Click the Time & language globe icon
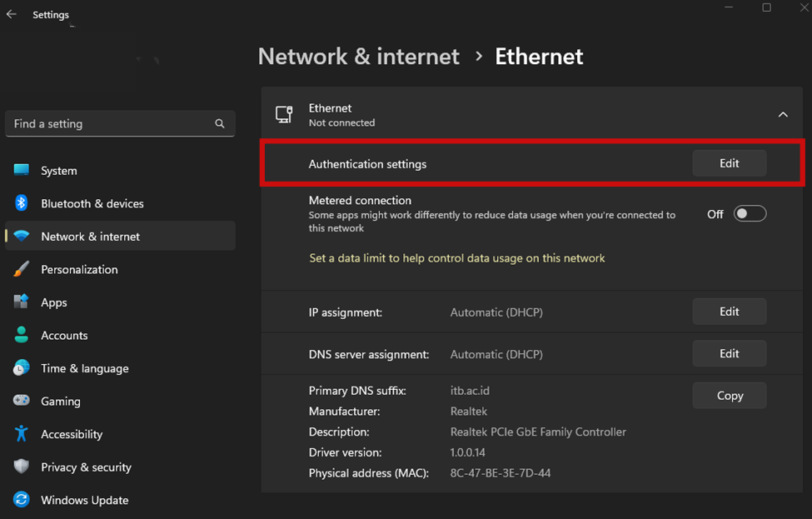812x519 pixels. click(x=22, y=368)
